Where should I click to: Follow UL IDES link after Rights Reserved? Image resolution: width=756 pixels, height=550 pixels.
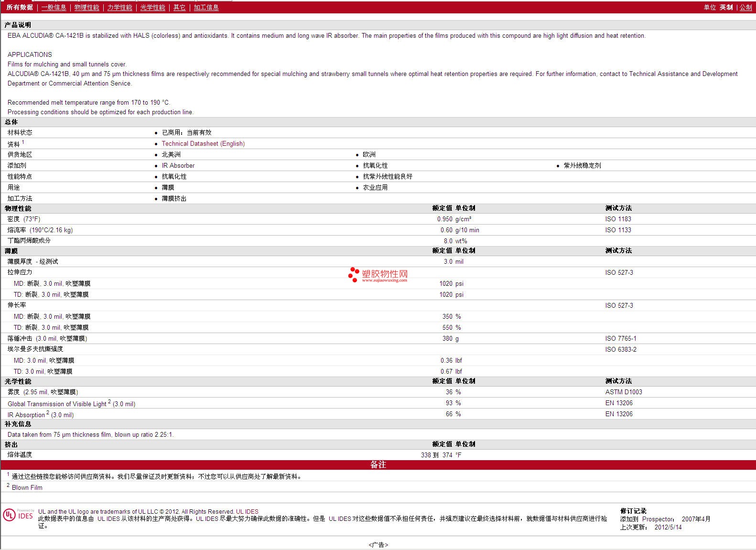(247, 511)
